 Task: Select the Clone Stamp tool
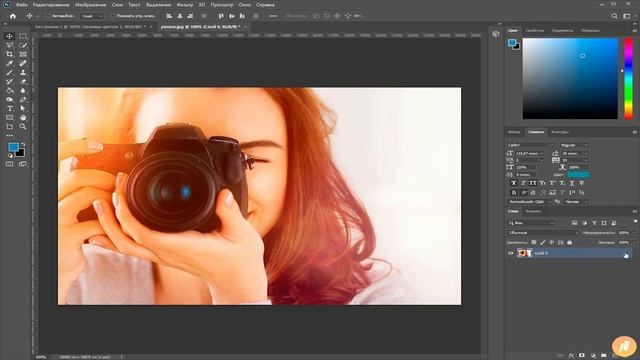23,72
